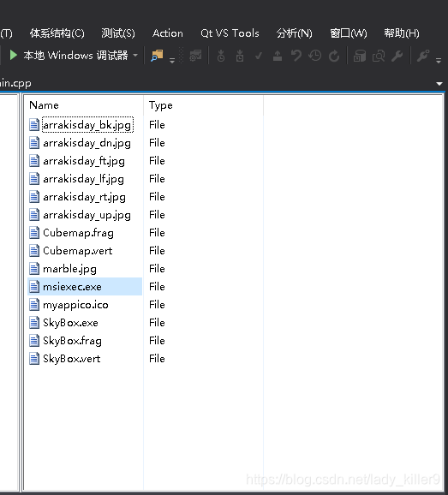Click the file icon beside arrakisday_bk.jpg
The image size is (448, 495).
pos(34,125)
